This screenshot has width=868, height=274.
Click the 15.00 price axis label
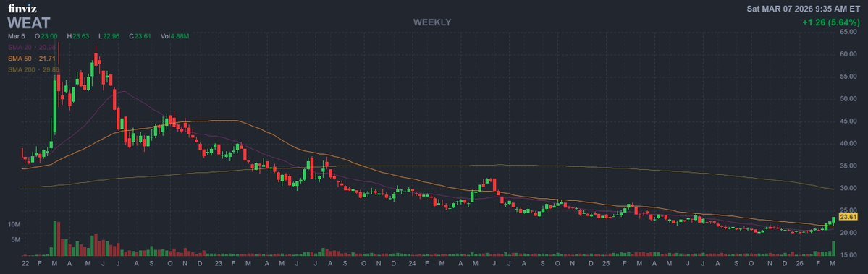(x=848, y=255)
